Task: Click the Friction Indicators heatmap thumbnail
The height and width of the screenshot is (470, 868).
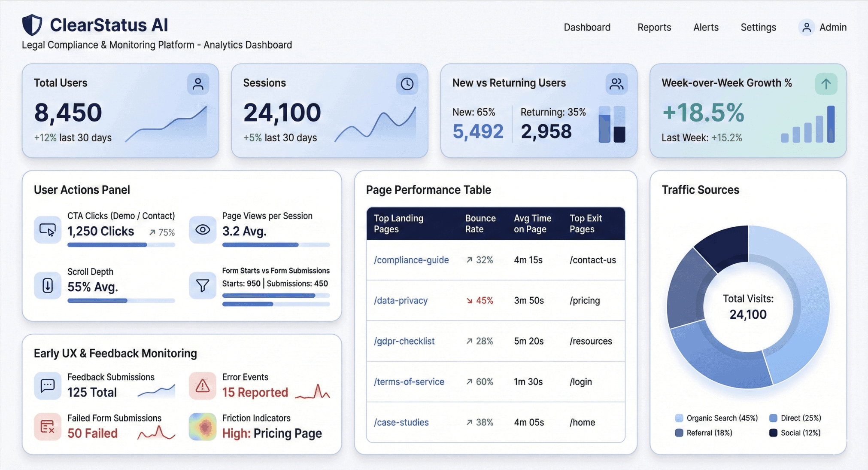Action: pos(203,427)
